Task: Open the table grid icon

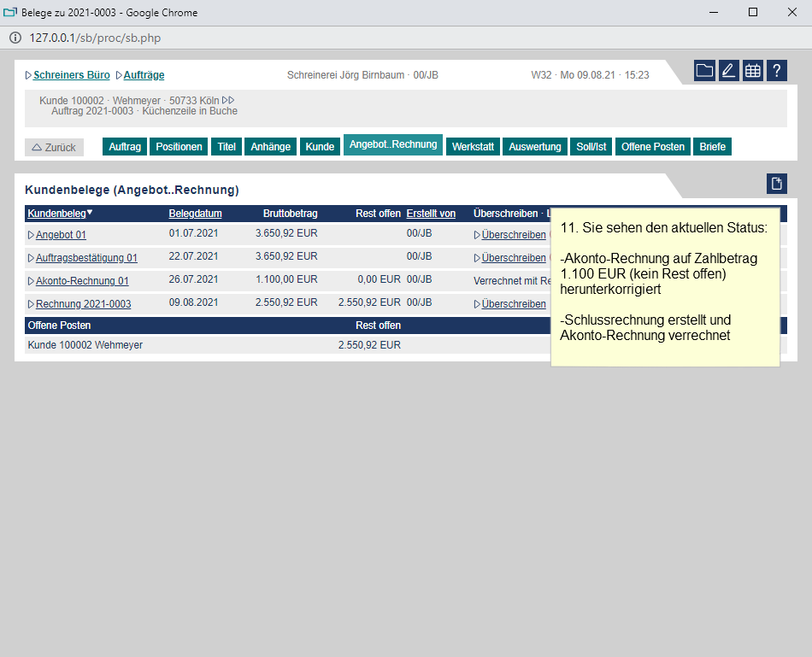Action: click(752, 71)
